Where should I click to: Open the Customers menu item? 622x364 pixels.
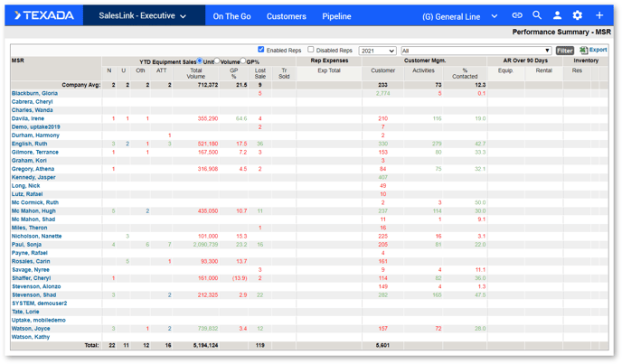tap(286, 15)
